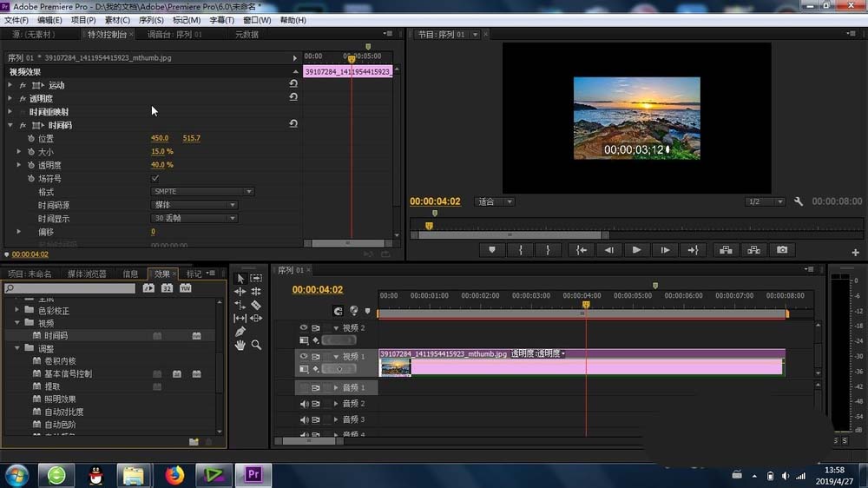This screenshot has height=488, width=868.
Task: Pick the Rate Stretch tool
Action: [x=240, y=305]
